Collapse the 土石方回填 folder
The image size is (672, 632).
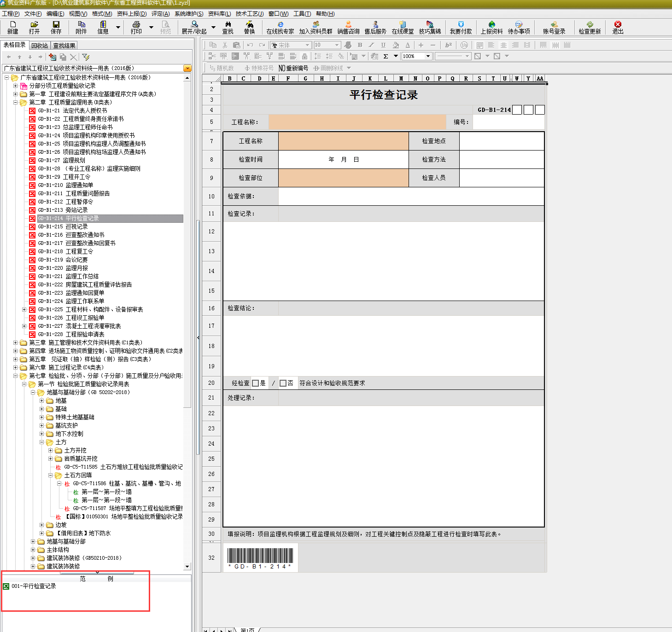(x=50, y=475)
